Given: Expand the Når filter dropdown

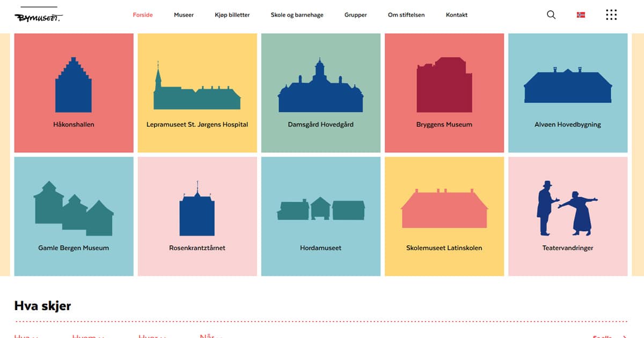Looking at the screenshot, I should [x=210, y=335].
